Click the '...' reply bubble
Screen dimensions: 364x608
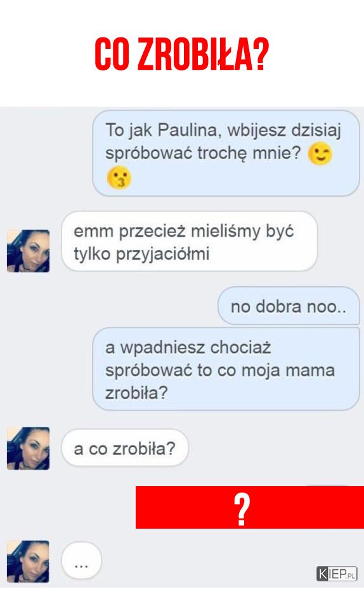81,560
